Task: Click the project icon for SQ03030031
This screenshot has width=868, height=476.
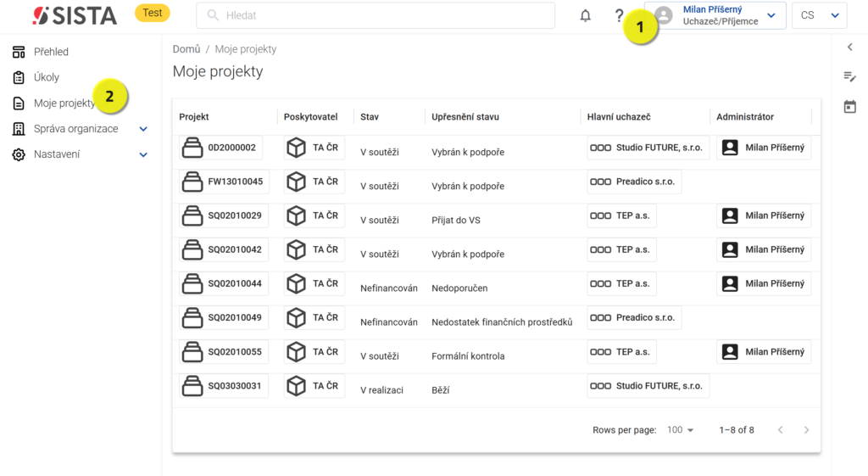Action: tap(192, 386)
